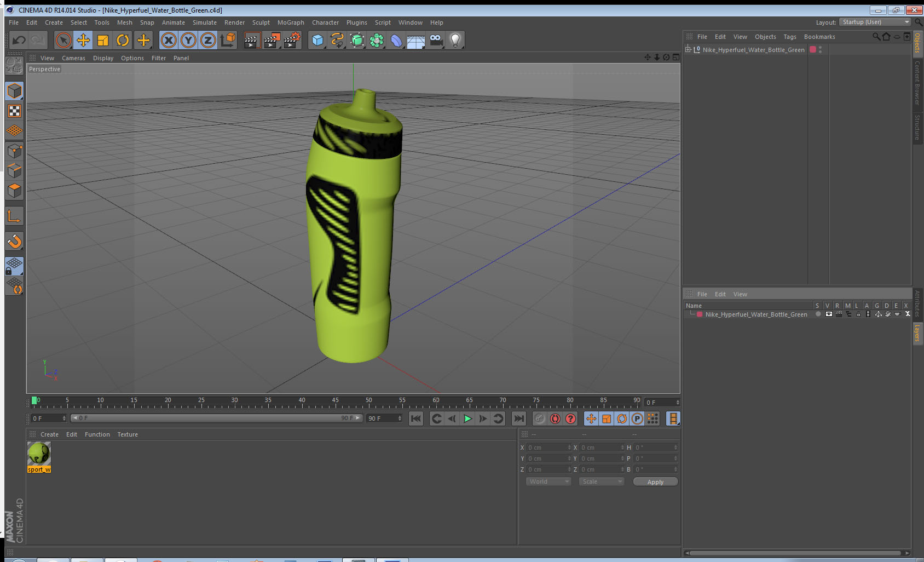Select the Live Selection tool
Screen dimensions: 924x562
63,40
